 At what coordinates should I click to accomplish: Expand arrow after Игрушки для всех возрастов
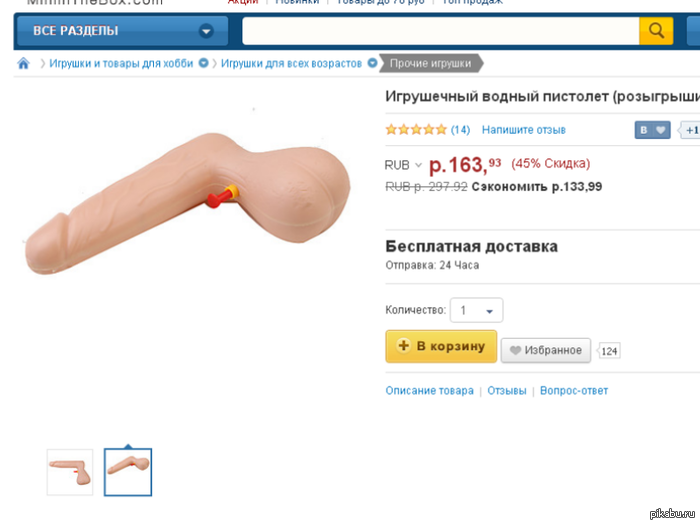(372, 63)
